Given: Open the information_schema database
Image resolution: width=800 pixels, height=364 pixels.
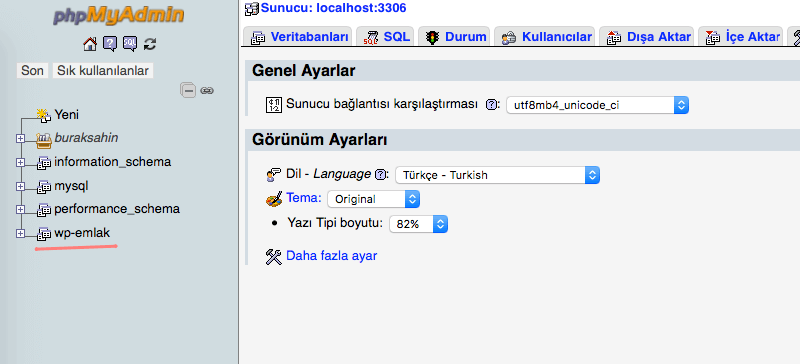Looking at the screenshot, I should point(113,162).
